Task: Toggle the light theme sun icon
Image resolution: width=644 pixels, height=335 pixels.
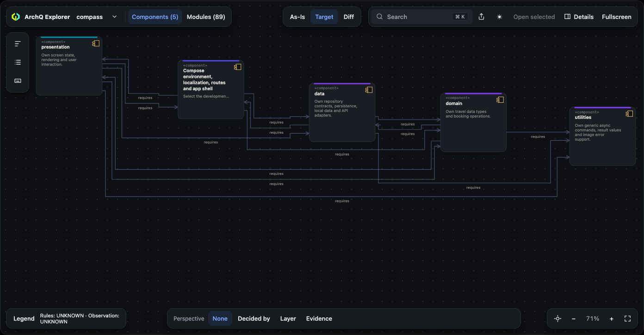Action: (x=500, y=17)
